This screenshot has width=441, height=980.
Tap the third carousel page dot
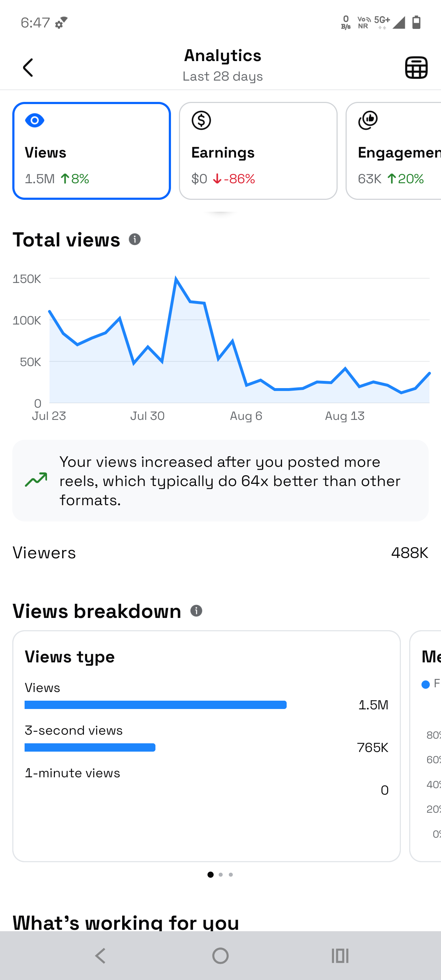[x=231, y=874]
